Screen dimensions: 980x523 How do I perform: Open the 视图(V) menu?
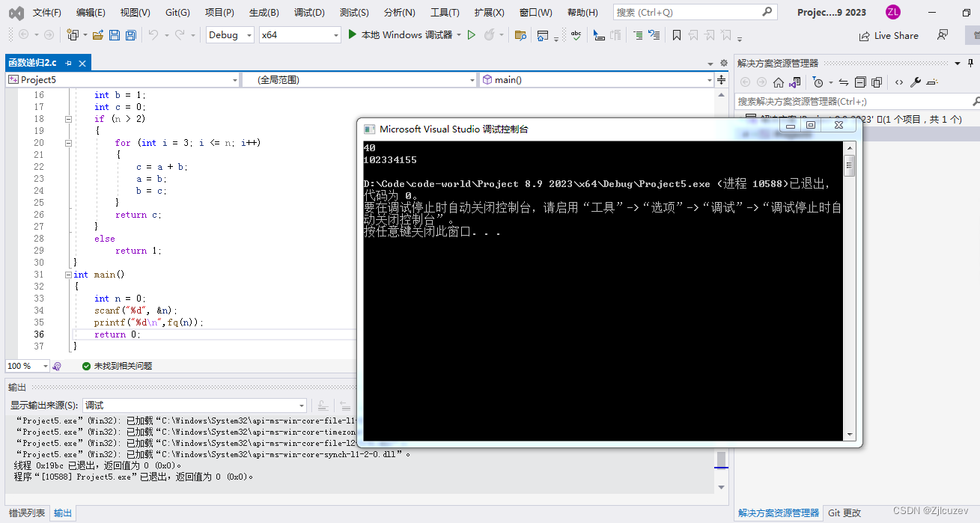(135, 13)
